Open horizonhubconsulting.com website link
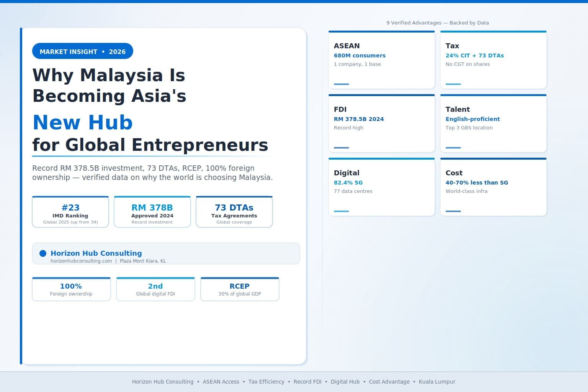This screenshot has width=588, height=392. 80,261
